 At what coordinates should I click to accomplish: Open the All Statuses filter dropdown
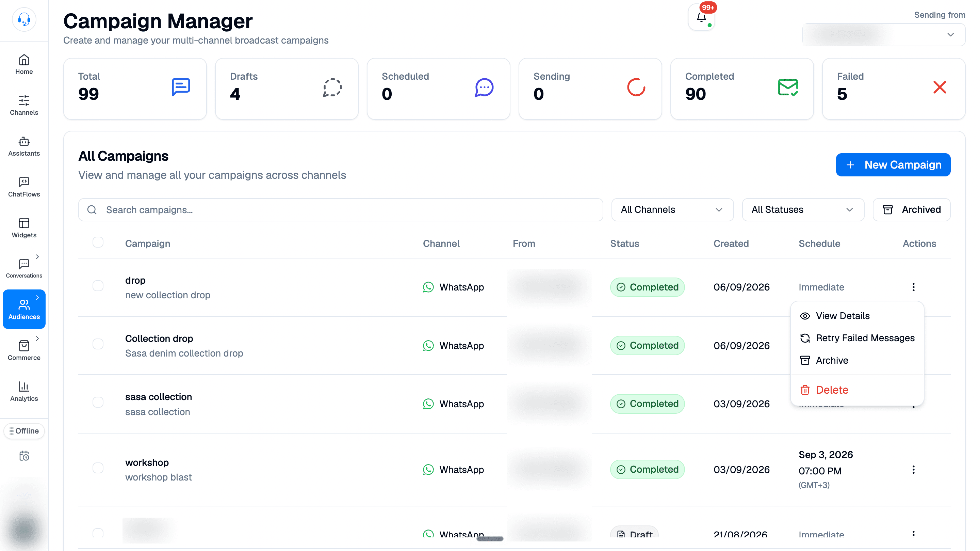[x=803, y=210]
